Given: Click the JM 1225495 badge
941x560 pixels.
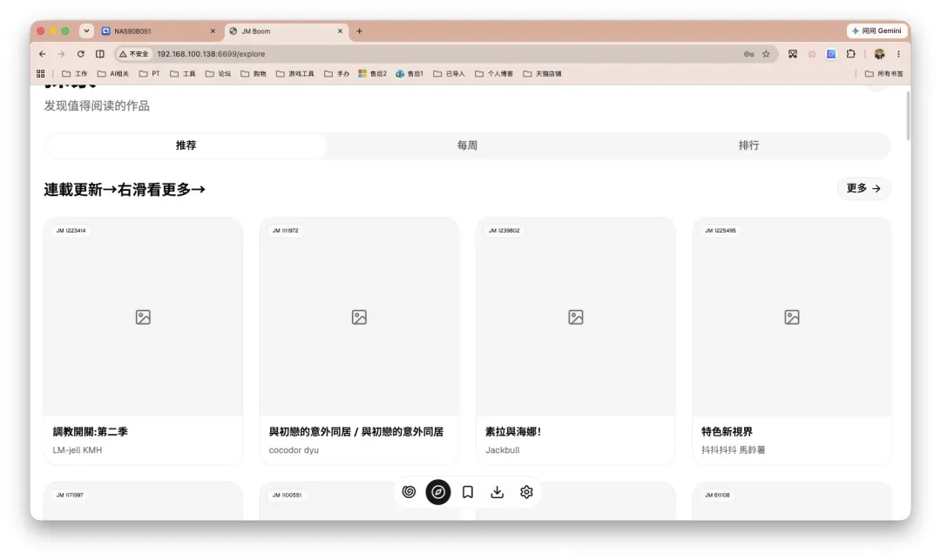Looking at the screenshot, I should click(x=721, y=230).
